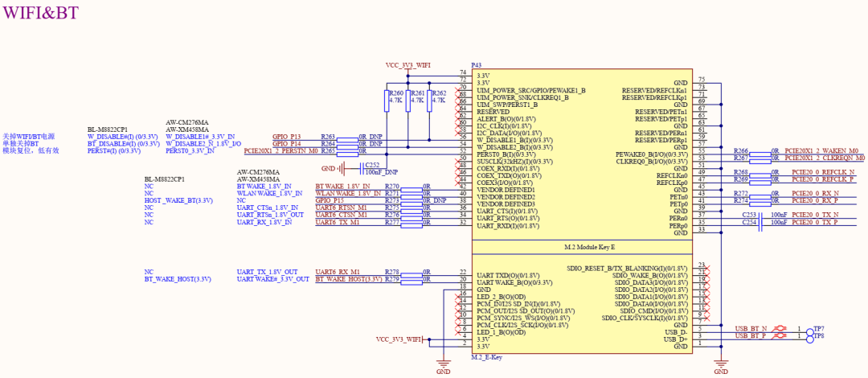Select pull-up resistor R261 symbol

(407, 101)
